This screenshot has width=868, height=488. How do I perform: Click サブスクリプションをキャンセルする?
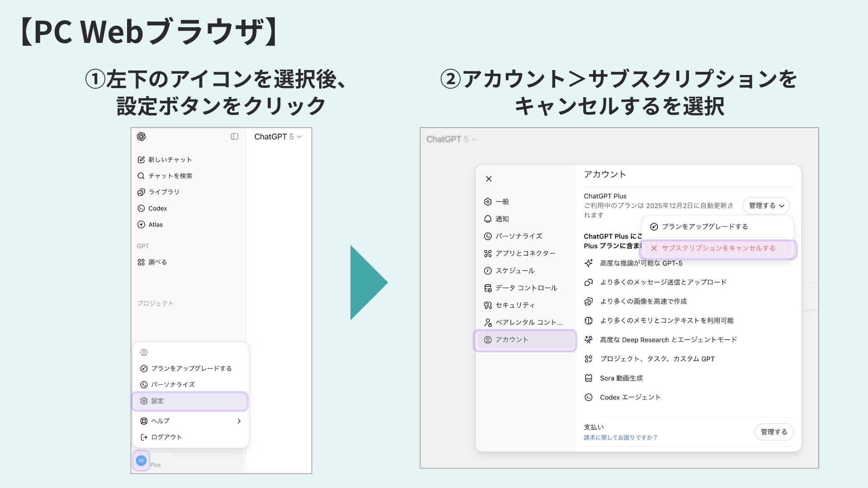tap(718, 248)
